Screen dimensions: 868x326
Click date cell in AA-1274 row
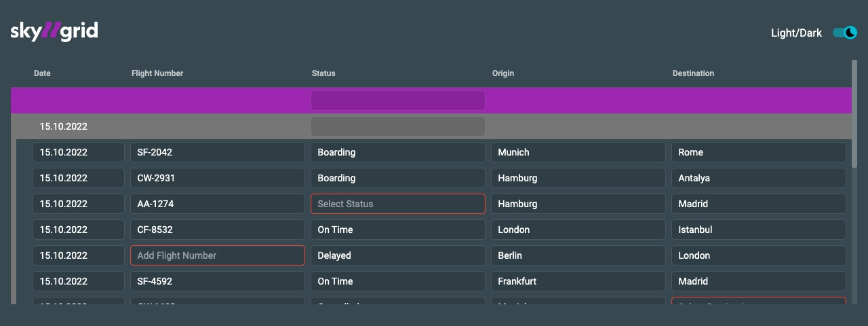pos(79,204)
